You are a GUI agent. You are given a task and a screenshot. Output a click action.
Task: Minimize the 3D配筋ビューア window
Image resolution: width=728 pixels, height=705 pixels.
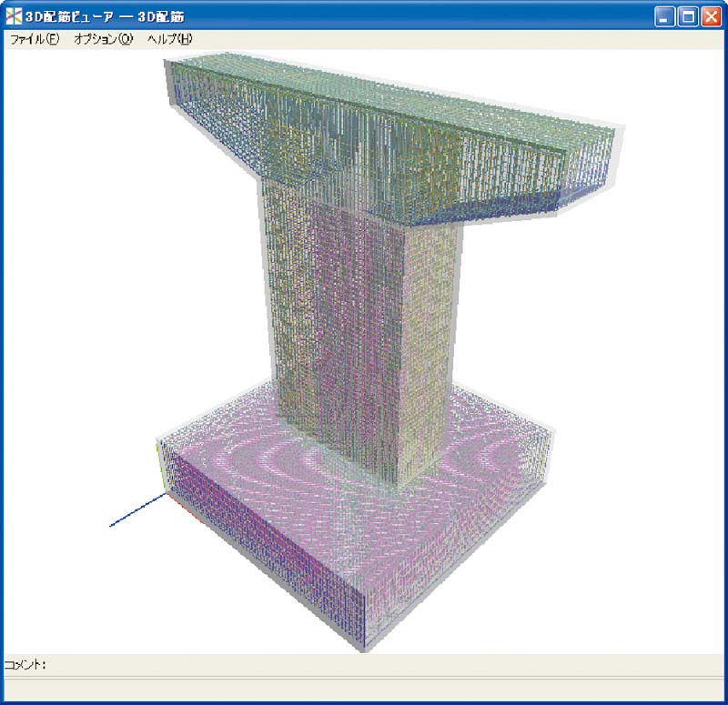(x=664, y=17)
